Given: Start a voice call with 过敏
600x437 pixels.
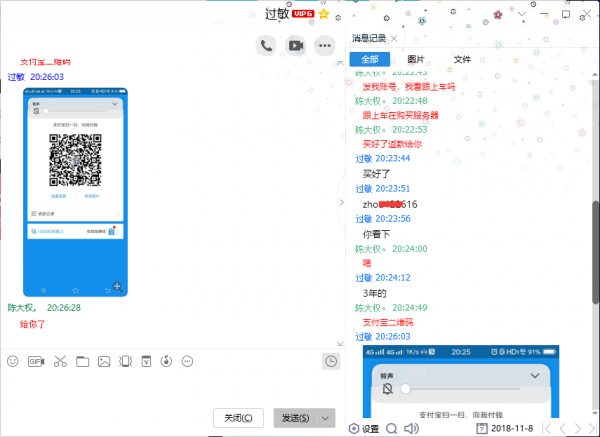Looking at the screenshot, I should coord(266,46).
